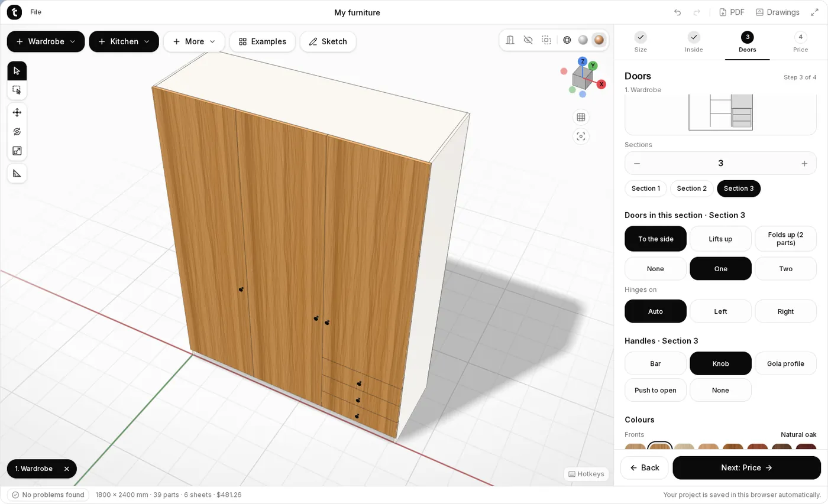This screenshot has height=504, width=828.
Task: Open the Drawings view
Action: point(777,12)
